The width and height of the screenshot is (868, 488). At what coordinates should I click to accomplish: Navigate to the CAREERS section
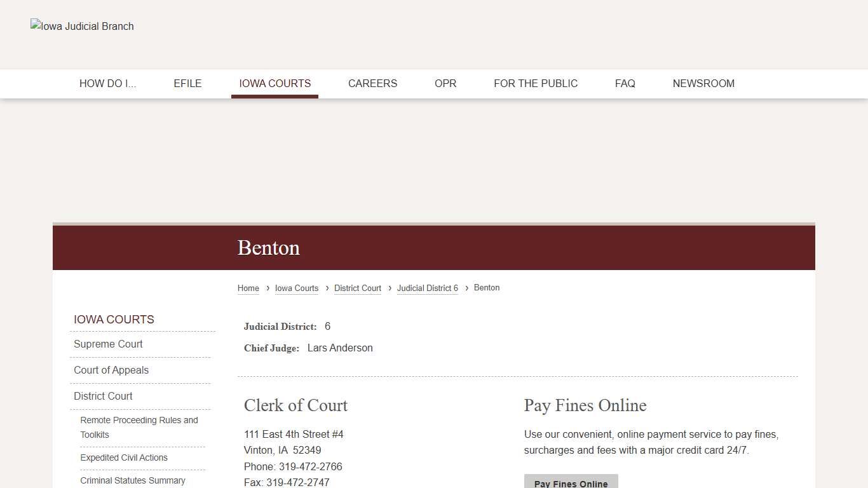tap(372, 83)
